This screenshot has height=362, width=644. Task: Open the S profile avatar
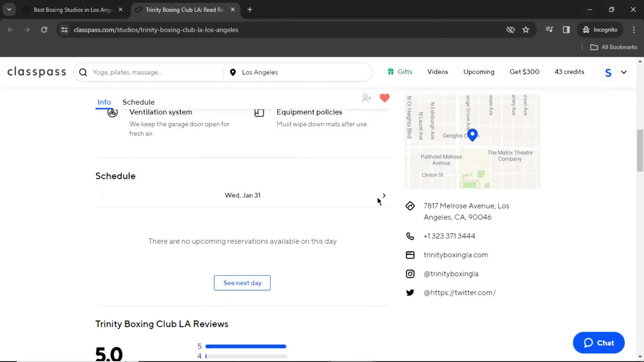[x=608, y=72]
